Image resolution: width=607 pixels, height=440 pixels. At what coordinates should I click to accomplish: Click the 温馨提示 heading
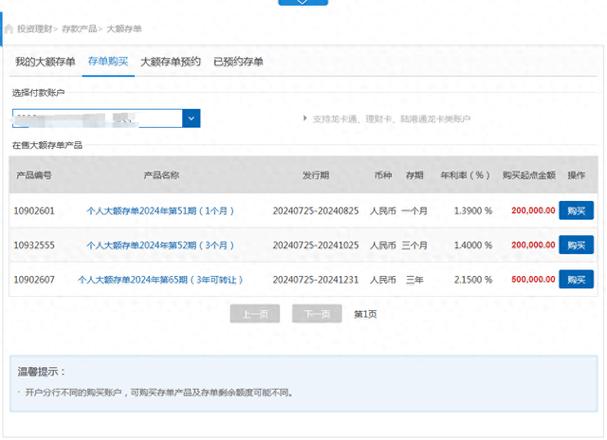pyautogui.click(x=41, y=372)
